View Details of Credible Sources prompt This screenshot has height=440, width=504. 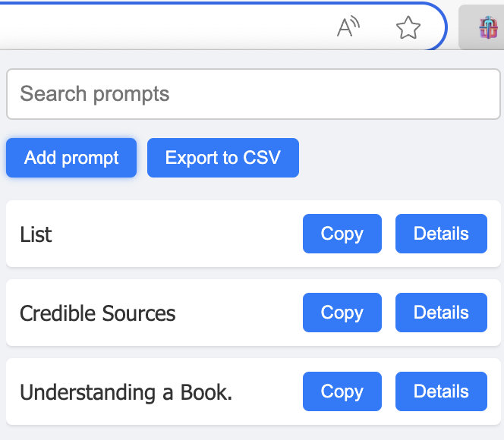pos(441,313)
